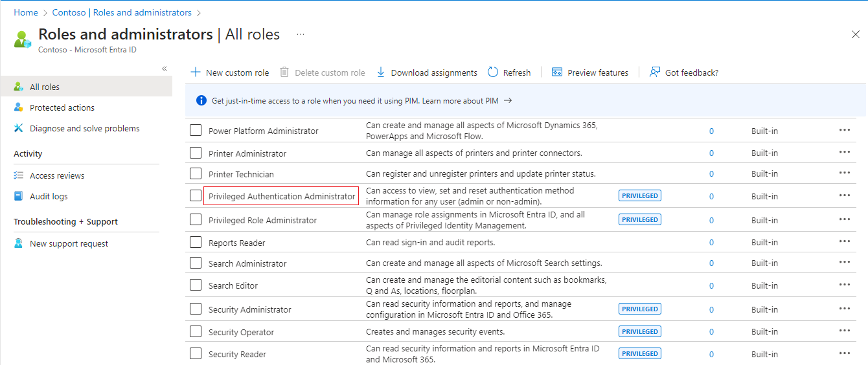This screenshot has width=868, height=365.
Task: Open the Security Administrator role
Action: pyautogui.click(x=250, y=309)
